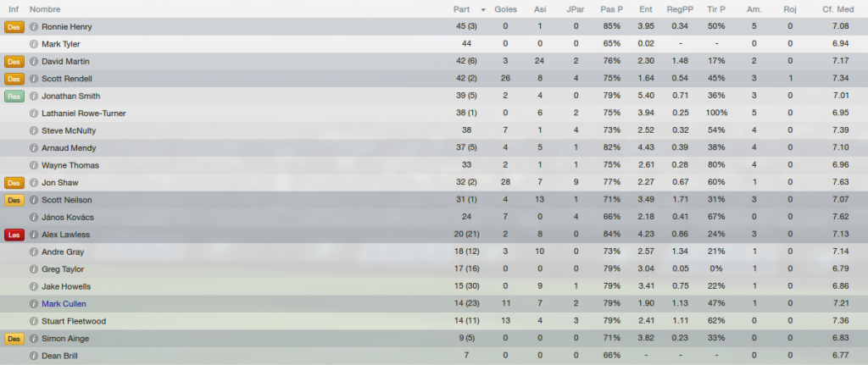Sort by the Nombre column header
Screen dimensions: 868x365
coord(45,9)
